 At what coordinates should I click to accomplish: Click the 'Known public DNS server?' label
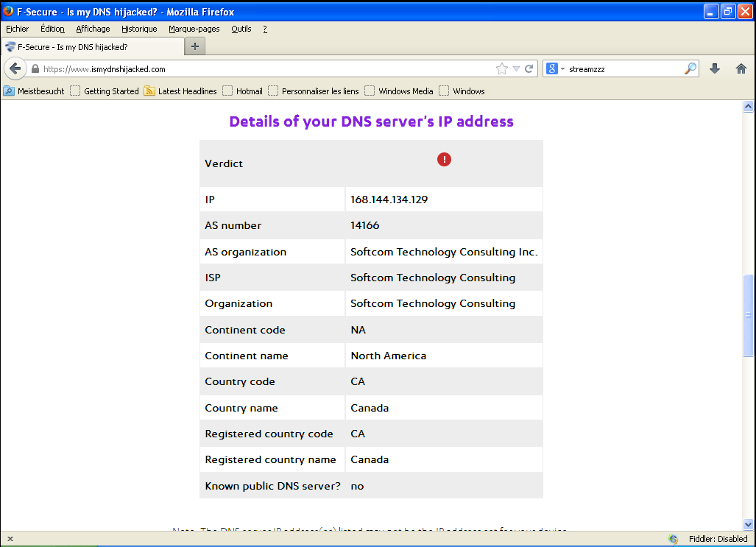[x=272, y=486]
